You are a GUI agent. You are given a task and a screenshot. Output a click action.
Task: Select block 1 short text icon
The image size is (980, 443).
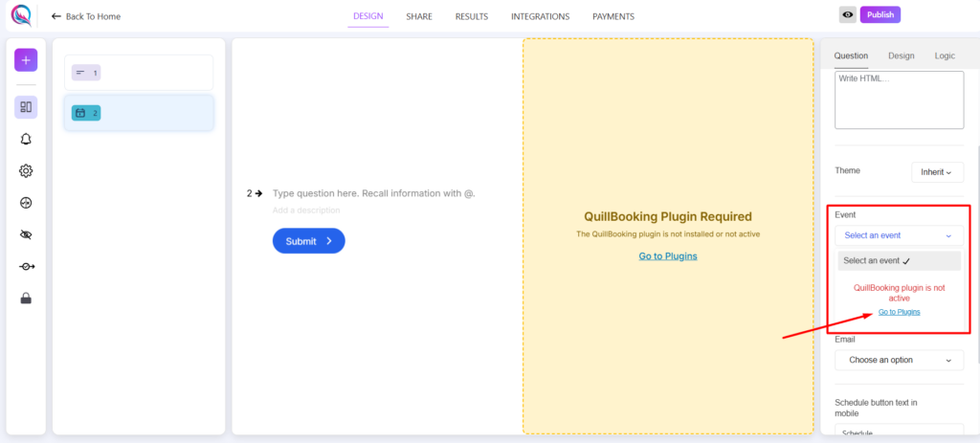pyautogui.click(x=85, y=73)
